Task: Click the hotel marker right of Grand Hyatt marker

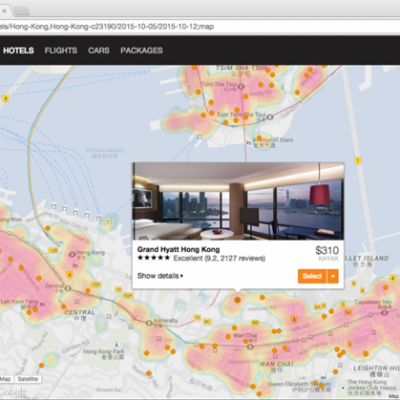Action: point(262,297)
